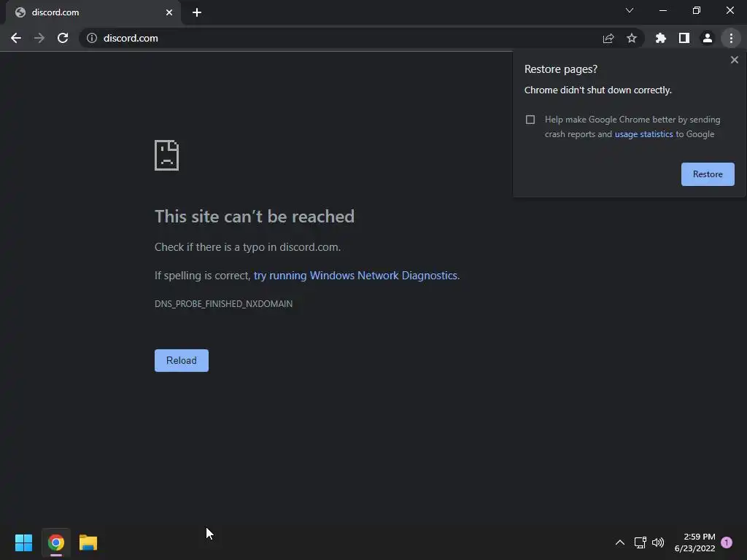
Task: Click the Restore button
Action: [708, 174]
